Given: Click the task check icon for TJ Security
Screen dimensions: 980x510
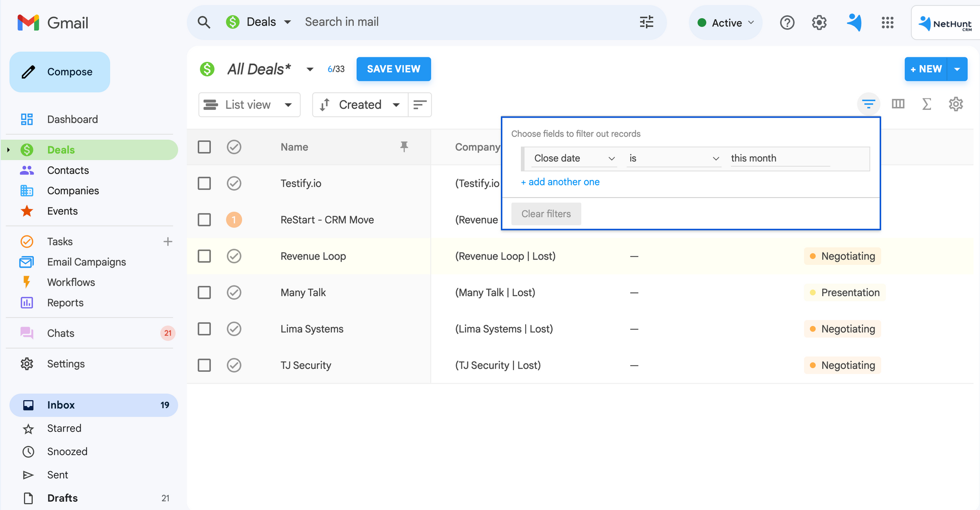Looking at the screenshot, I should pos(234,365).
